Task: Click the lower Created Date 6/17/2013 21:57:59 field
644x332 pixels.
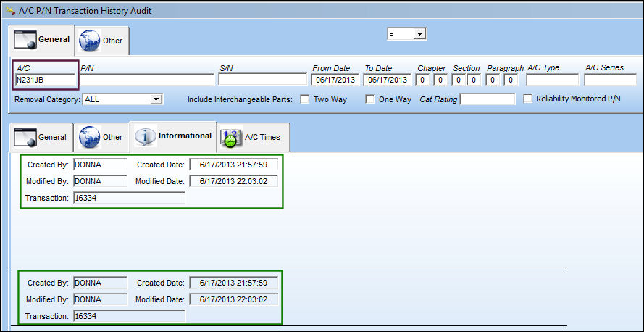Action: [x=234, y=283]
